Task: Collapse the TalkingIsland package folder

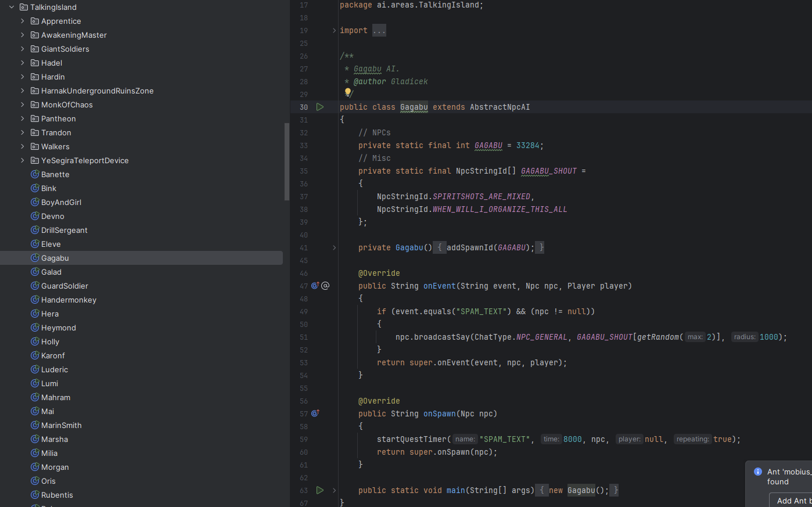Action: tap(12, 7)
